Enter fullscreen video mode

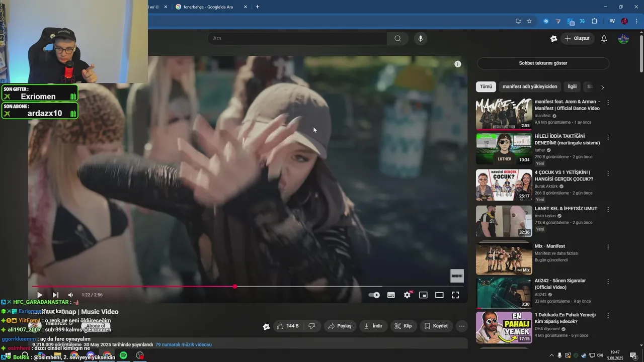tap(455, 295)
